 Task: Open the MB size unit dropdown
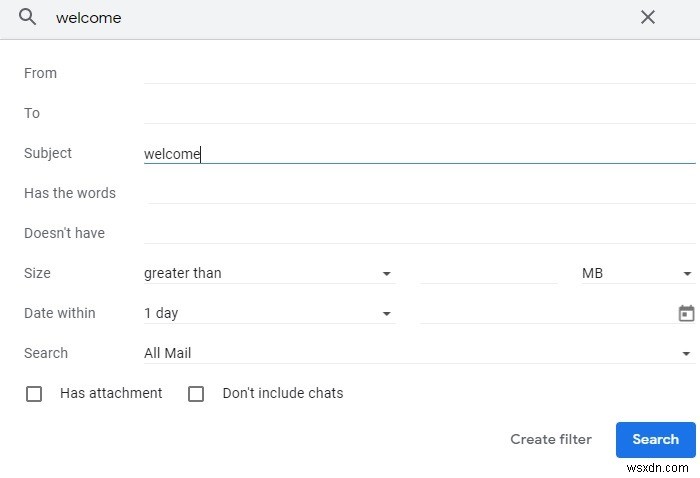(x=638, y=273)
